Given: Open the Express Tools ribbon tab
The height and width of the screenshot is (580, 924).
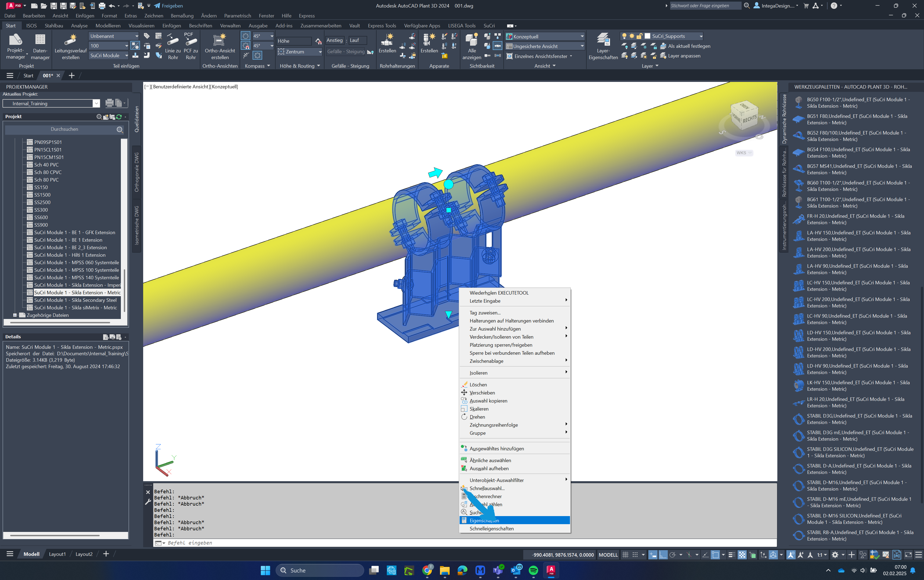Looking at the screenshot, I should click(x=382, y=26).
